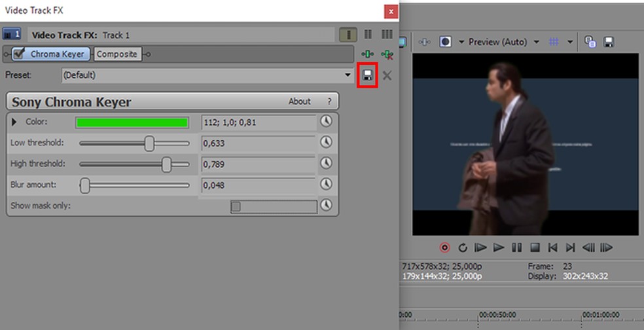Switch to two-column FX view layout
Screen dimensions: 644x330
(x=368, y=34)
